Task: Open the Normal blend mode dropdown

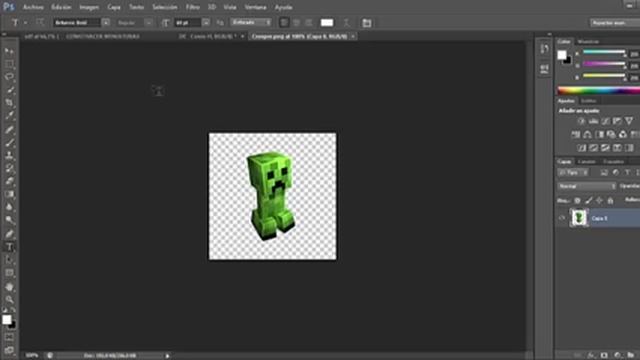Action: 587,186
